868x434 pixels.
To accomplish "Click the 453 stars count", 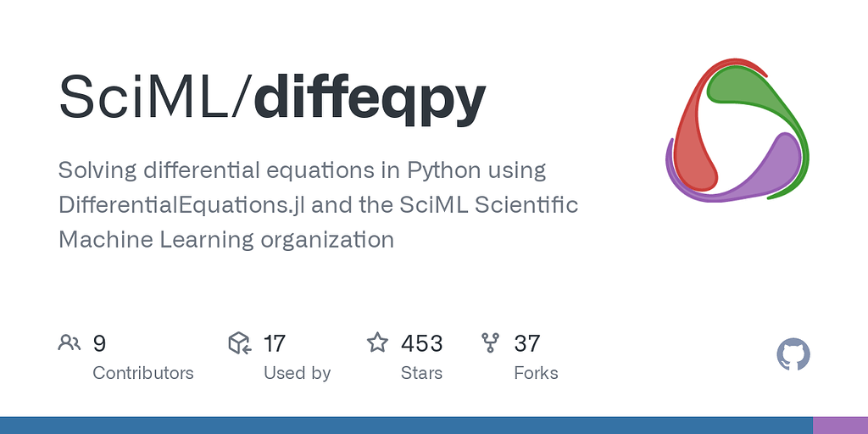I will [421, 343].
